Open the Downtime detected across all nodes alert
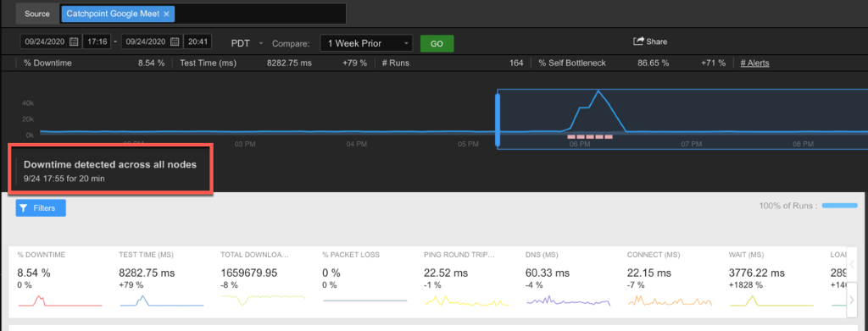 tap(110, 171)
